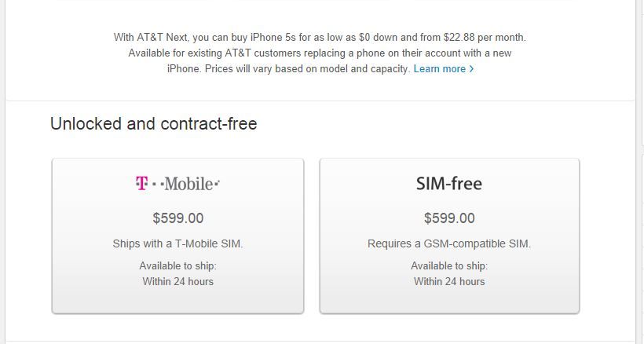This screenshot has width=644, height=344.
Task: Click T-Mobile 'Available to ship:' label
Action: click(x=177, y=266)
